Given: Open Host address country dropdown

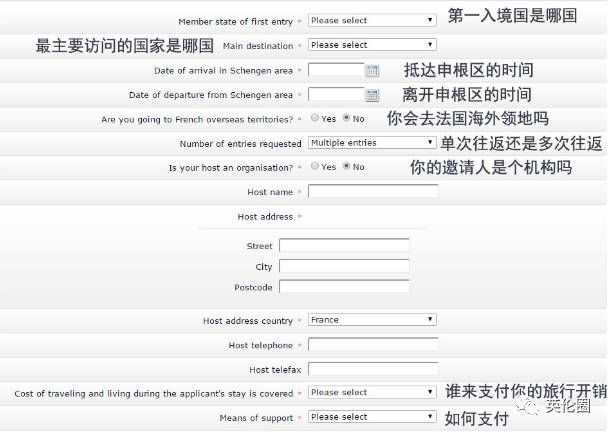Looking at the screenshot, I should [x=372, y=320].
